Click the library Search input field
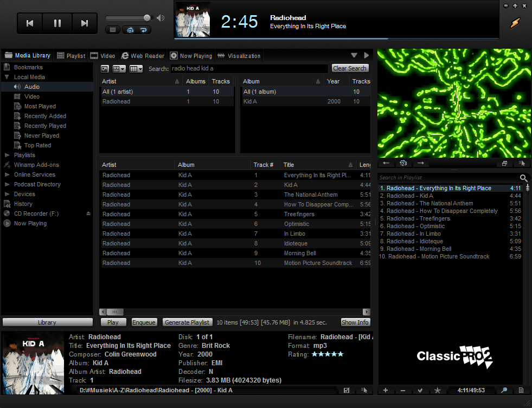 point(249,68)
